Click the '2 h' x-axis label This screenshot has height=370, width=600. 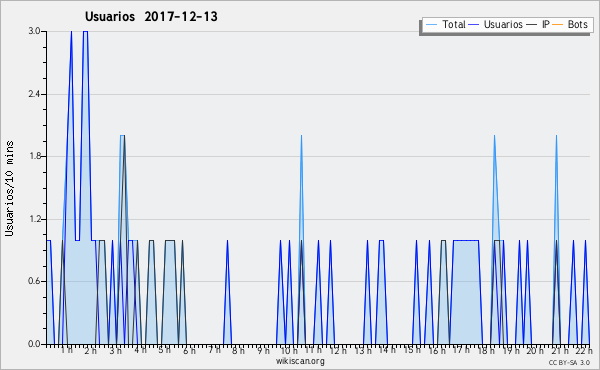91,350
